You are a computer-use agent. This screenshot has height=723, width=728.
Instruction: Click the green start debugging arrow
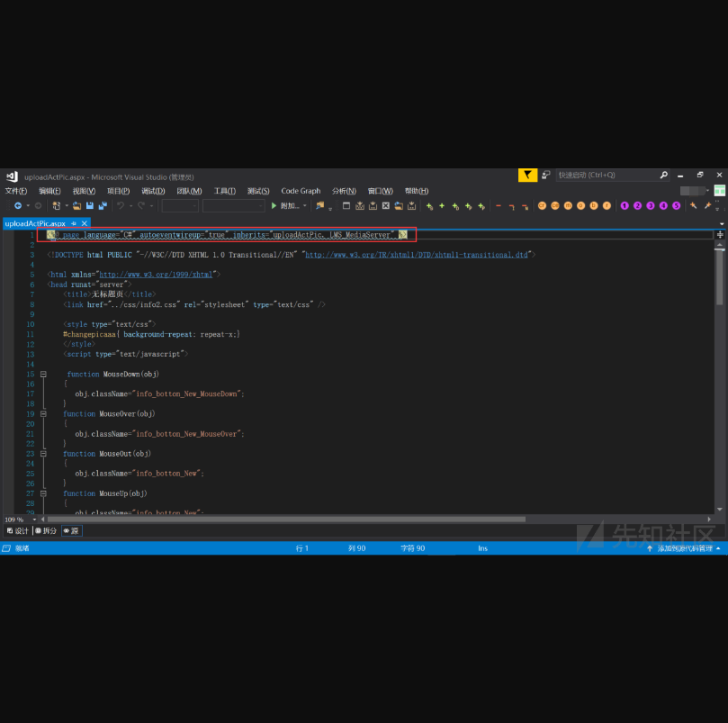tap(274, 206)
